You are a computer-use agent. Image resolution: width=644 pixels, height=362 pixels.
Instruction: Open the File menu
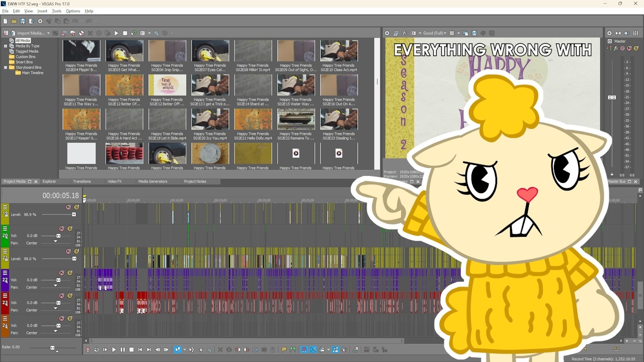point(5,11)
